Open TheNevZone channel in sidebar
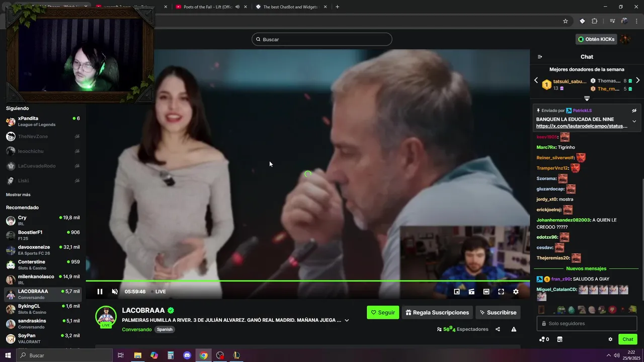 pyautogui.click(x=43, y=136)
